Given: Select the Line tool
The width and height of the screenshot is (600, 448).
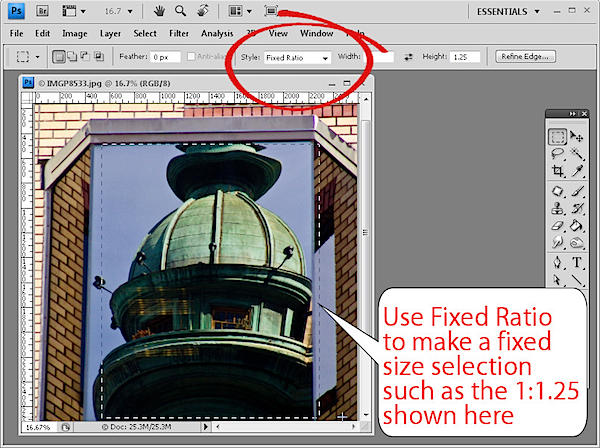Looking at the screenshot, I should click(576, 280).
